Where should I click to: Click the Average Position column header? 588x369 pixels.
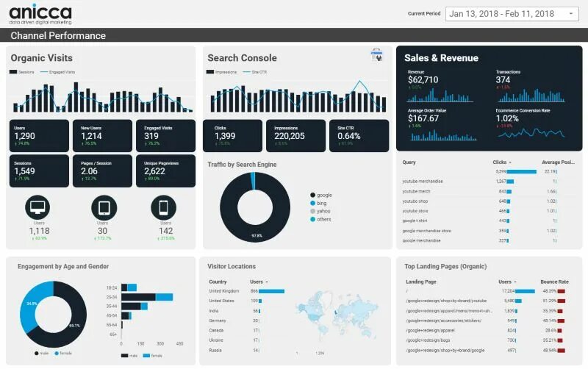[558, 162]
